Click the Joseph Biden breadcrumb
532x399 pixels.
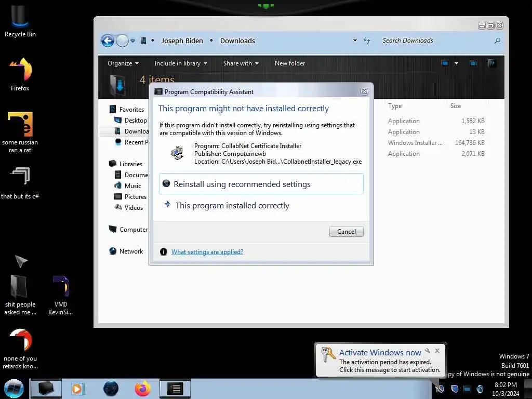pos(182,41)
